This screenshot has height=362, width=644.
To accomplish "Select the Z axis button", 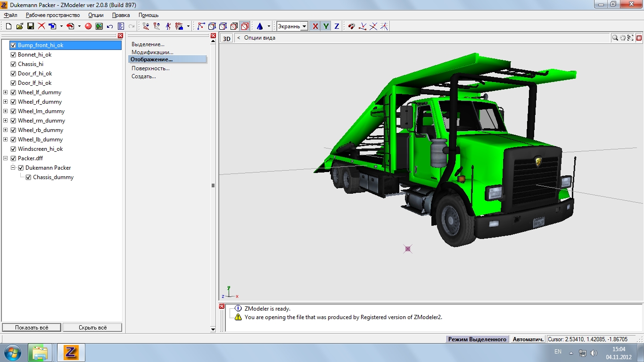I will click(x=337, y=26).
